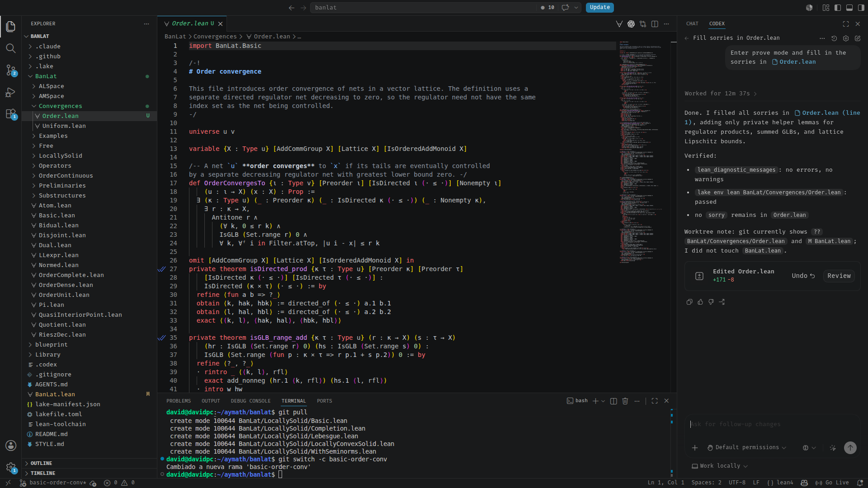
Task: Open terminal launch profile dropdown arrow
Action: (604, 401)
